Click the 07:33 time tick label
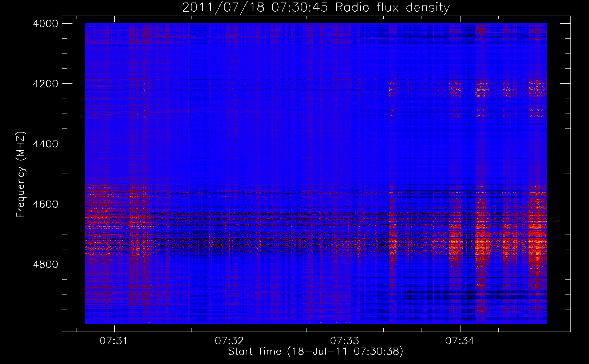 345,341
